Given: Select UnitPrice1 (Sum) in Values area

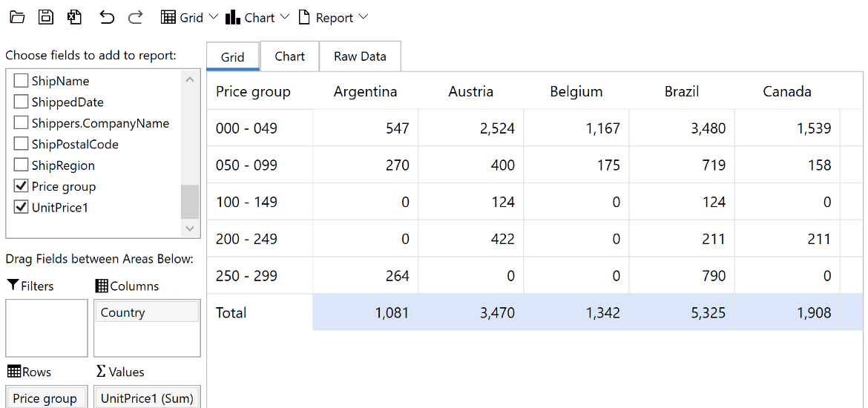Looking at the screenshot, I should pyautogui.click(x=146, y=398).
